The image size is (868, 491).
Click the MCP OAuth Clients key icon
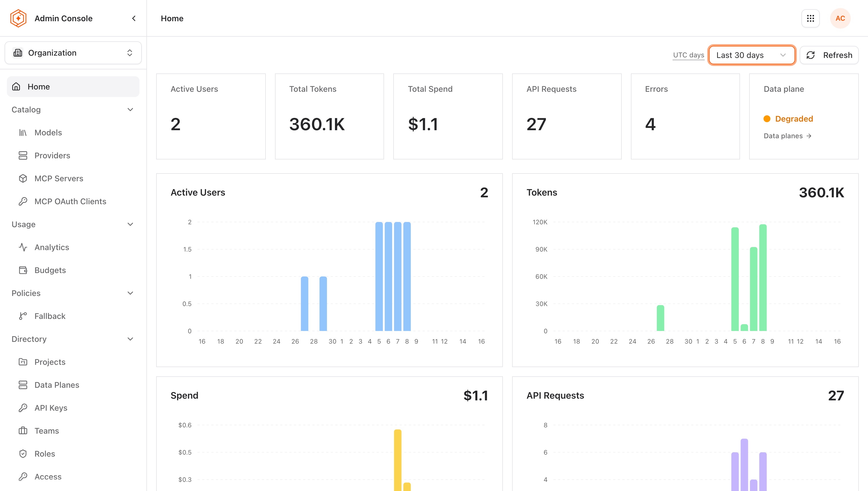(23, 201)
